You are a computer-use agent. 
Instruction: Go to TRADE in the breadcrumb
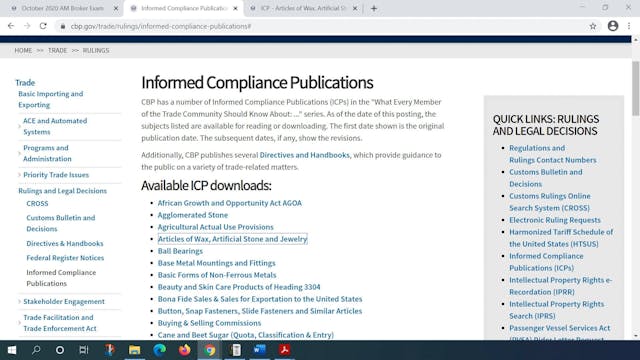58,50
